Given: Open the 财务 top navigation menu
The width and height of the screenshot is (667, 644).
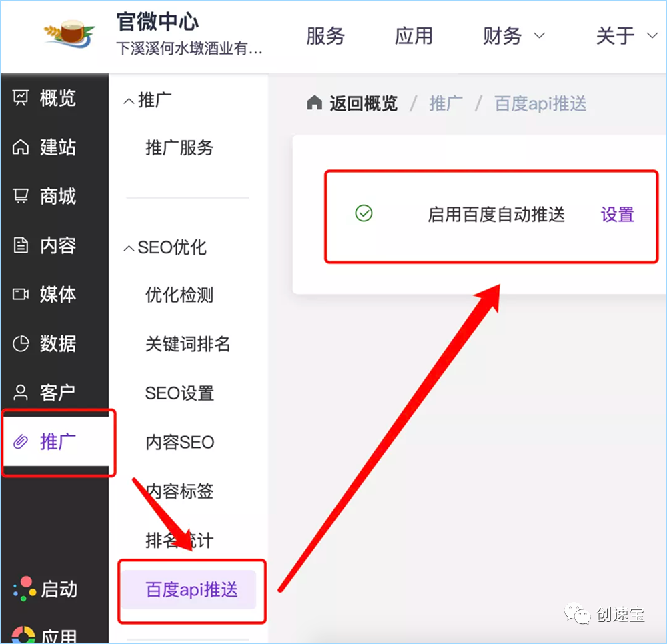Looking at the screenshot, I should [x=502, y=36].
